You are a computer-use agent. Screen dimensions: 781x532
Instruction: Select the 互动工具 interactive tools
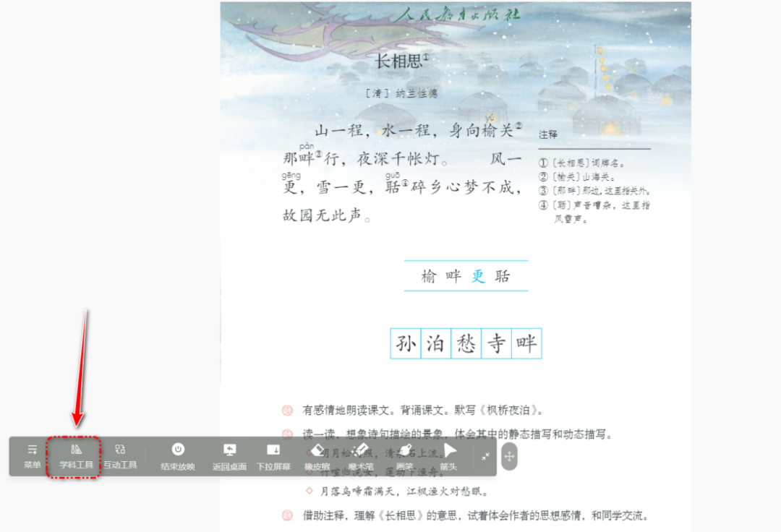click(121, 456)
